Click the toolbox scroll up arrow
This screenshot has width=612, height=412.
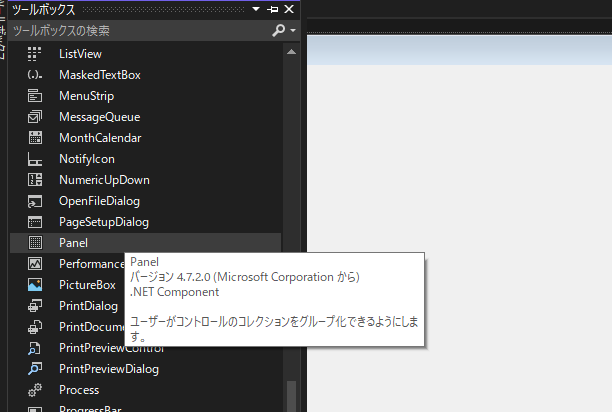pos(291,52)
